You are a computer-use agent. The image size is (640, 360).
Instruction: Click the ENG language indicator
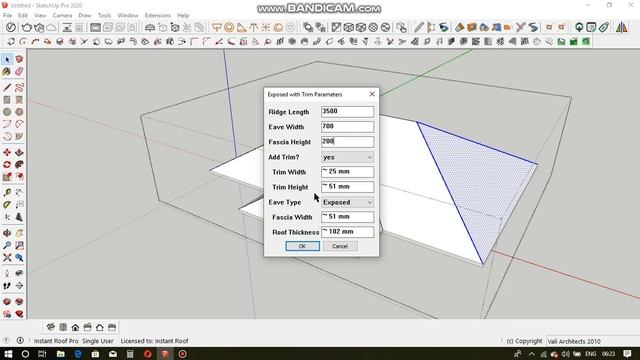[x=591, y=354]
